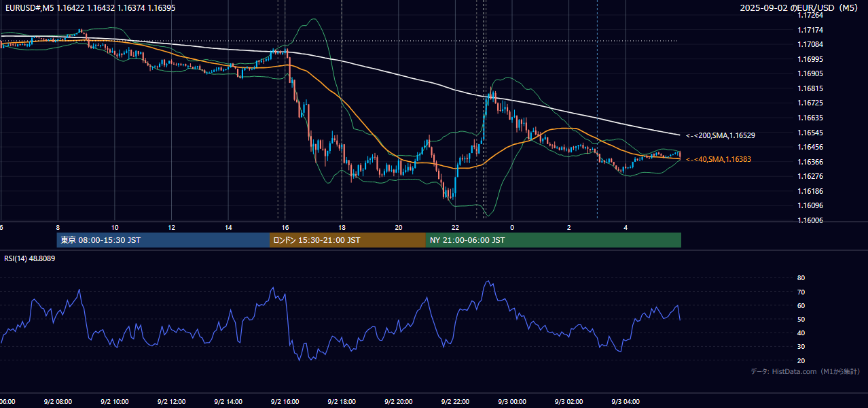This screenshot has height=408, width=868.
Task: Click the RSI axis level 50
Action: click(801, 319)
